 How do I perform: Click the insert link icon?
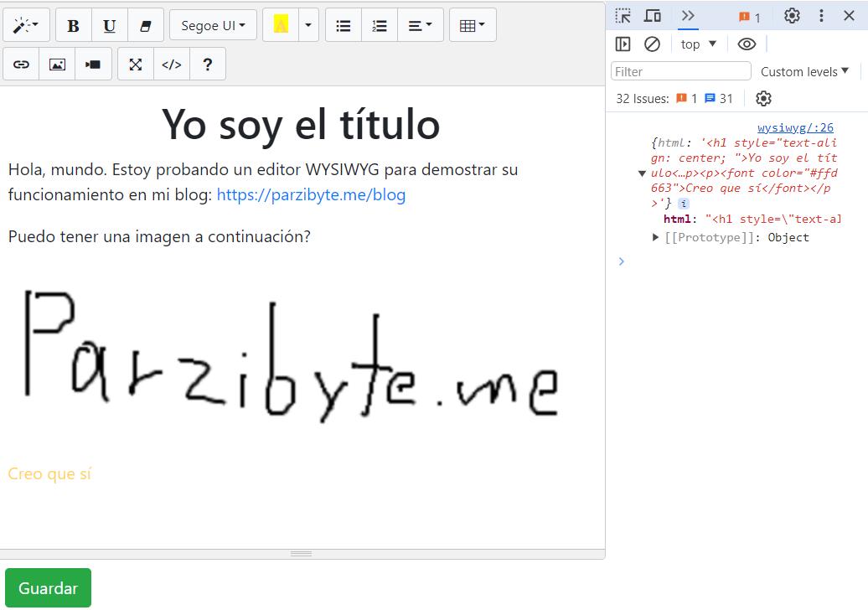pyautogui.click(x=21, y=65)
